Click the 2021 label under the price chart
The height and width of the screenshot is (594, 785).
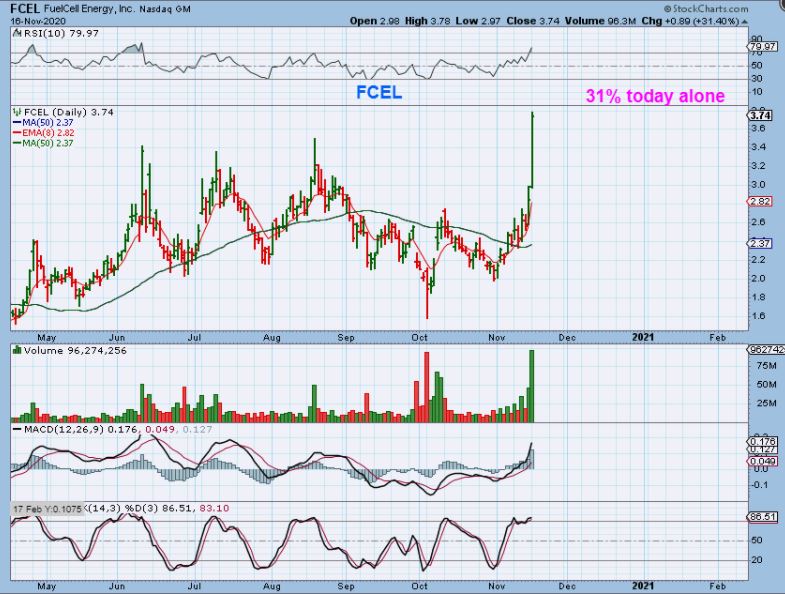click(x=643, y=338)
